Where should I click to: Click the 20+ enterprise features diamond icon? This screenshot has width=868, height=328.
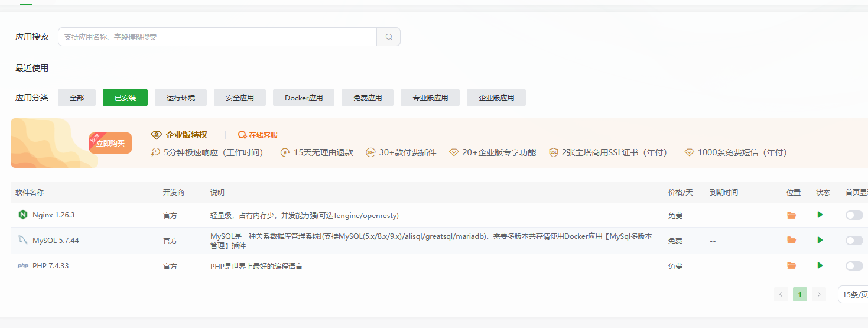(454, 152)
